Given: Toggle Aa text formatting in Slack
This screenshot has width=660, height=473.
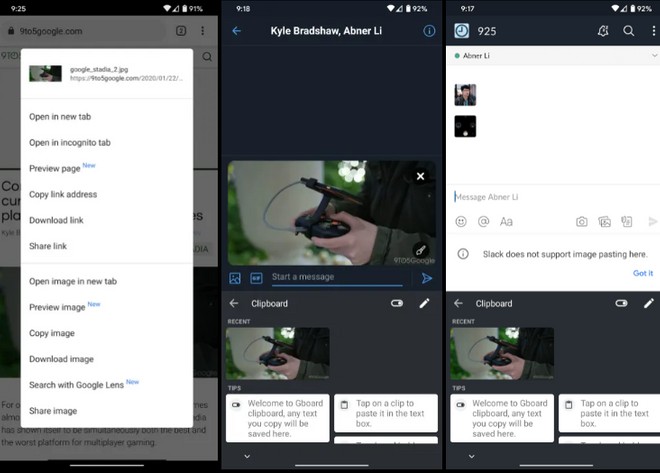Looking at the screenshot, I should (506, 221).
